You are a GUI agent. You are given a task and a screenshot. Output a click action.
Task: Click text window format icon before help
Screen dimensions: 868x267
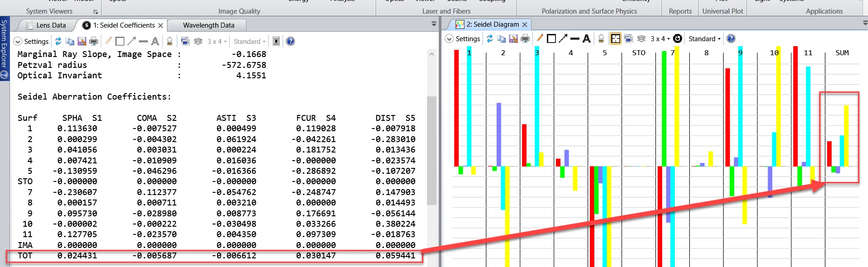(x=276, y=41)
